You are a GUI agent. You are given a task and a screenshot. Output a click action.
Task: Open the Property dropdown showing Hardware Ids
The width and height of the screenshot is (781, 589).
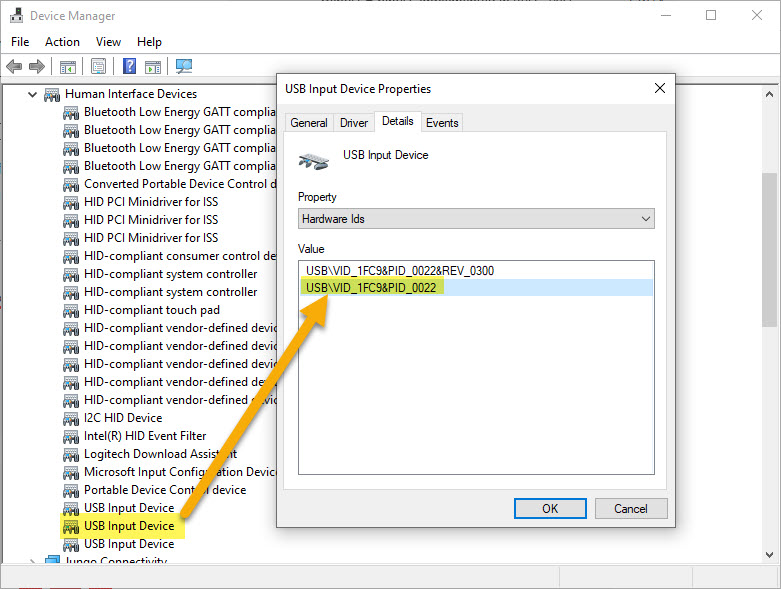(x=476, y=218)
